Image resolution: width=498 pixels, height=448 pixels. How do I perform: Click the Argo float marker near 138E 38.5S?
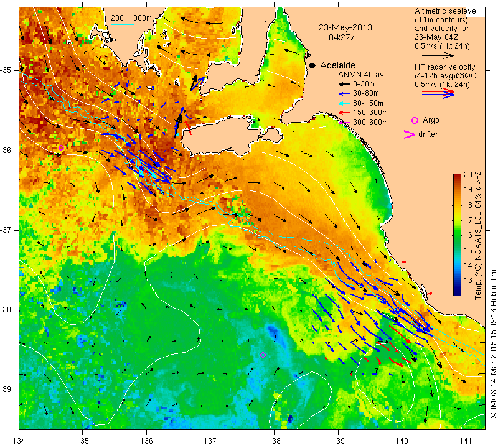pos(263,355)
